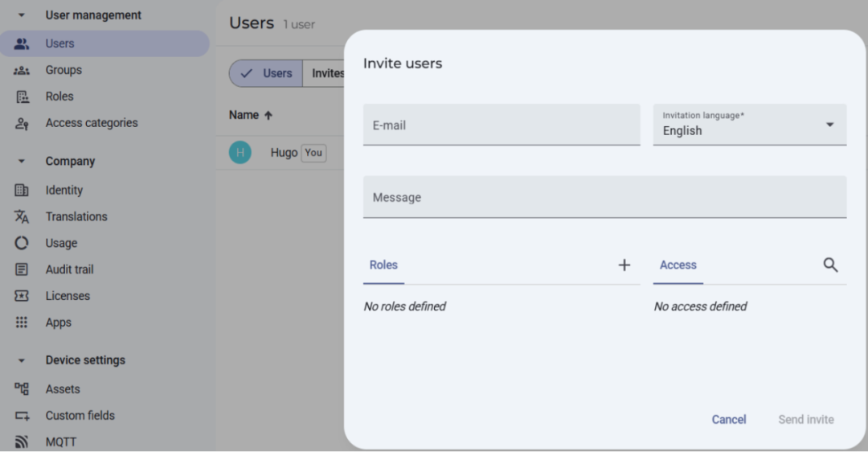
Task: Click the Roles sidebar icon
Action: [x=22, y=97]
